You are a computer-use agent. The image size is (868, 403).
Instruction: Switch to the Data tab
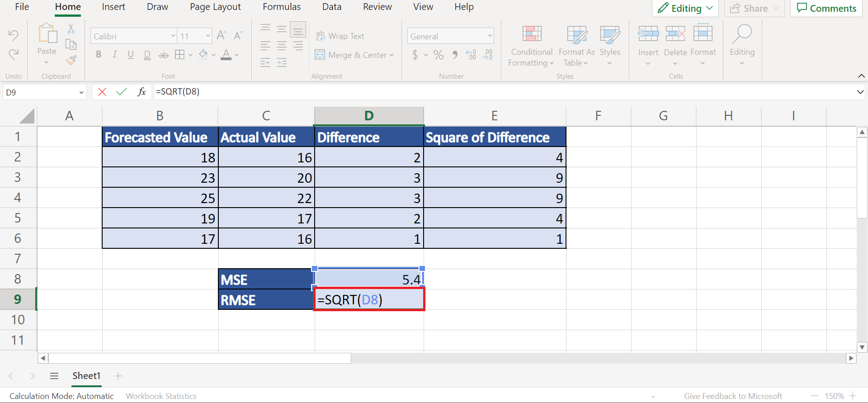click(332, 7)
